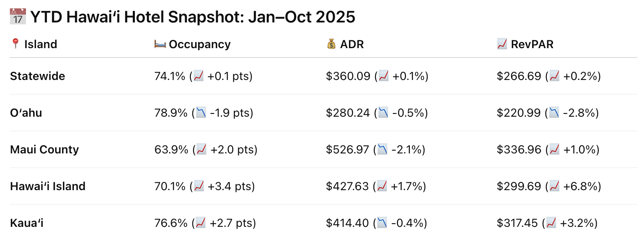644x244 pixels.
Task: Click the downtrend icon in O'ahu occupancy
Action: pyautogui.click(x=201, y=112)
